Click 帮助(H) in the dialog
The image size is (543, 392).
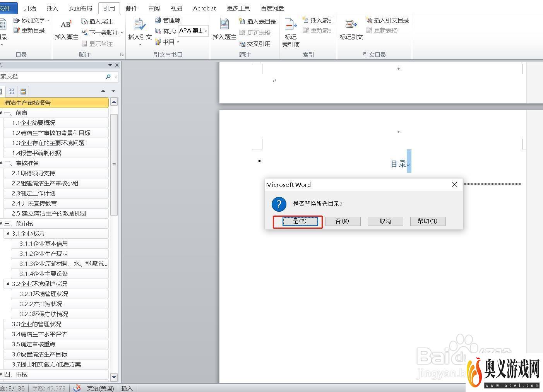[428, 221]
